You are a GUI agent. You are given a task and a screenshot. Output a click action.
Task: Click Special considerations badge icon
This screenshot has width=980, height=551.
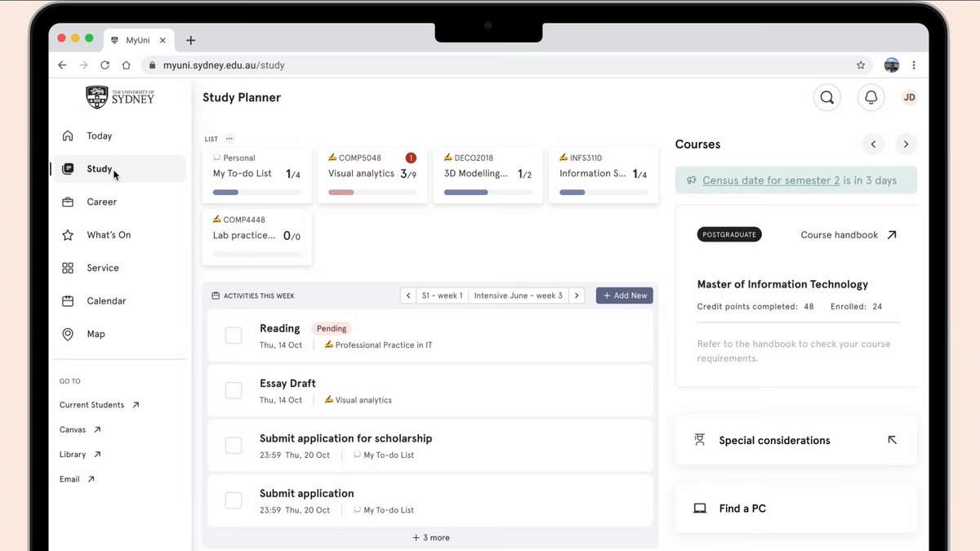click(700, 440)
